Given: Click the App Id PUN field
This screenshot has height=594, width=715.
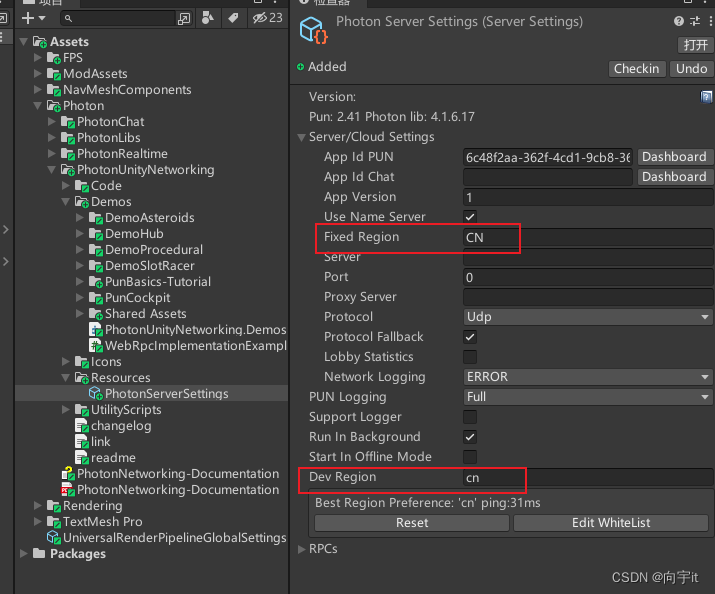Looking at the screenshot, I should coord(548,157).
